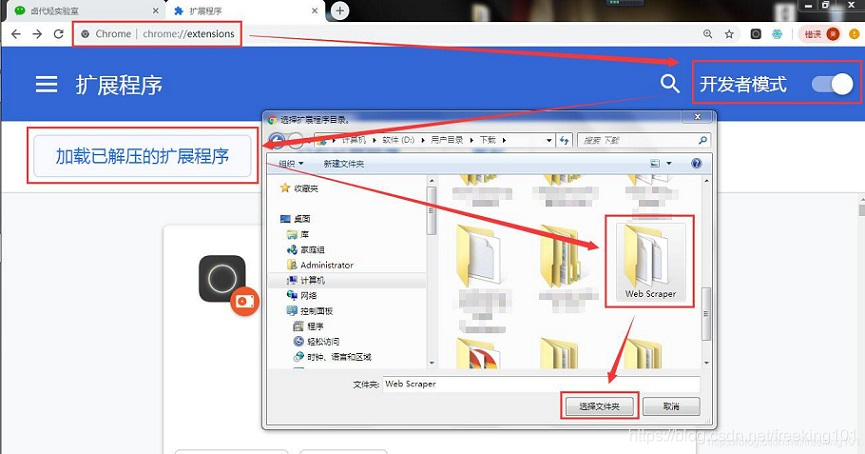The height and width of the screenshot is (454, 865).
Task: Select the 扩展程序 browser tab
Action: [x=243, y=10]
